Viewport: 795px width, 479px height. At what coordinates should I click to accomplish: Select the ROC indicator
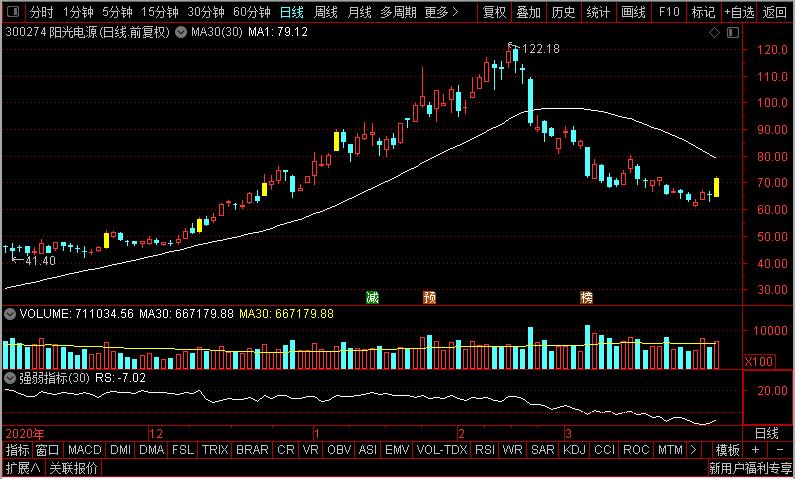pyautogui.click(x=636, y=450)
